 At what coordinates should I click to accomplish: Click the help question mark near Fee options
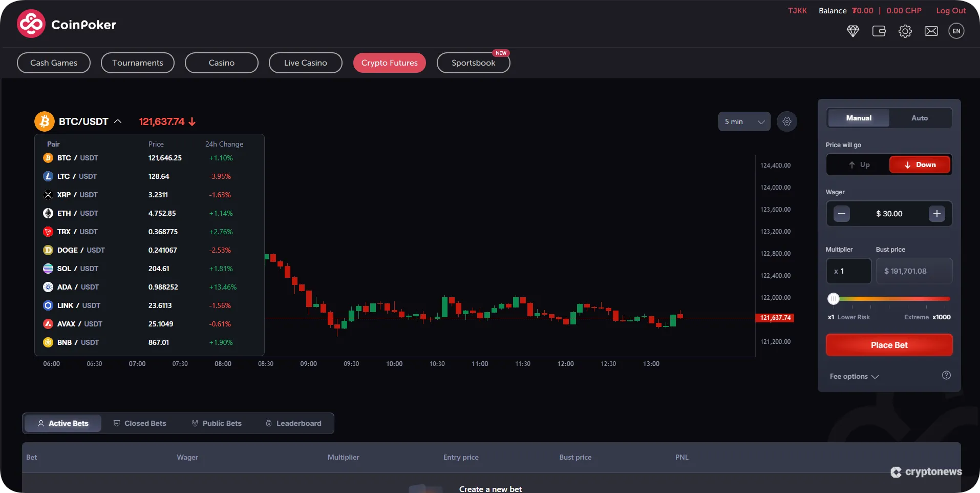pyautogui.click(x=946, y=375)
